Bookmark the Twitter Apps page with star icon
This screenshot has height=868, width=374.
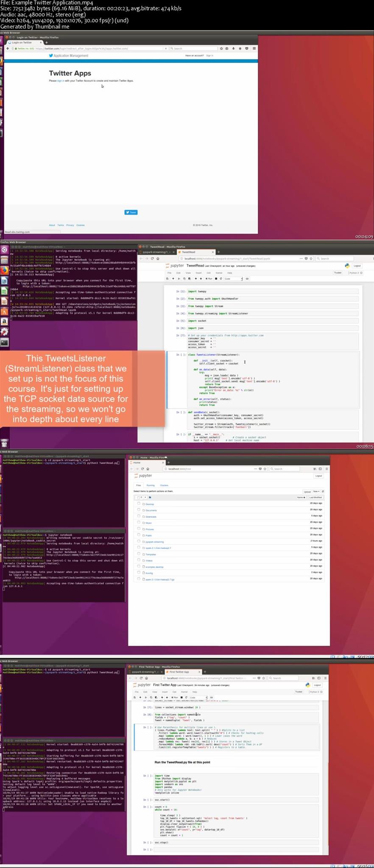[x=221, y=48]
